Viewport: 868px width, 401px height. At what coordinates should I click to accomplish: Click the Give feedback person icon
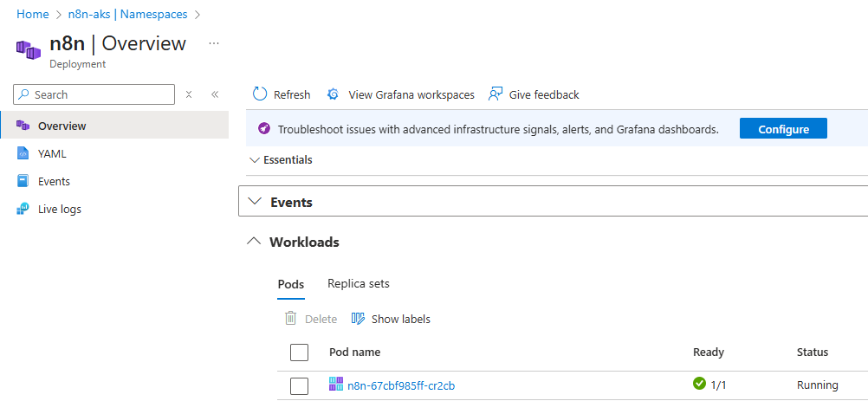coord(495,94)
